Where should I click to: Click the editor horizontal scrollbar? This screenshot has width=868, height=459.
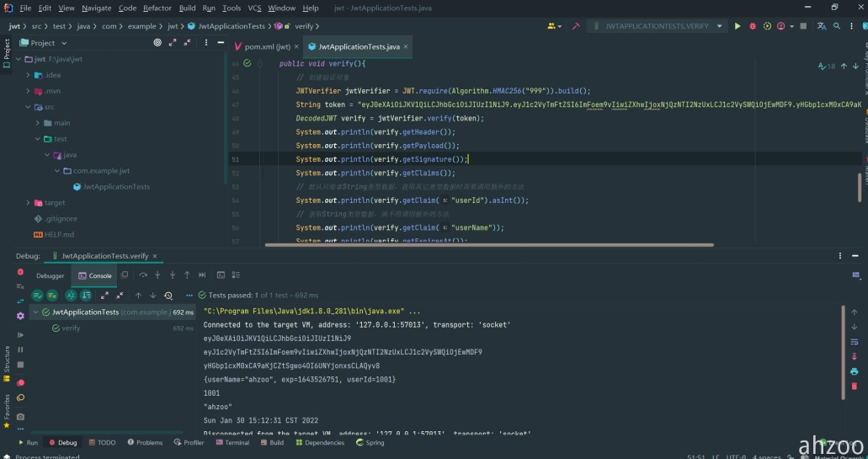pyautogui.click(x=488, y=245)
